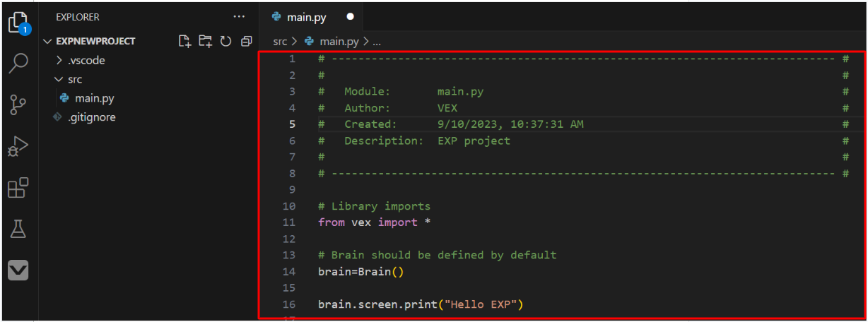
Task: Refresh the Explorer file tree
Action: tap(225, 41)
